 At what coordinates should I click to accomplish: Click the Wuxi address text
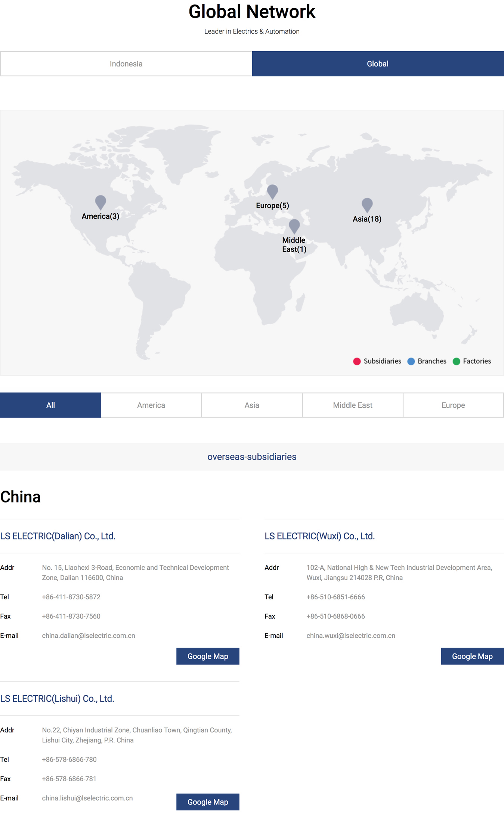399,572
